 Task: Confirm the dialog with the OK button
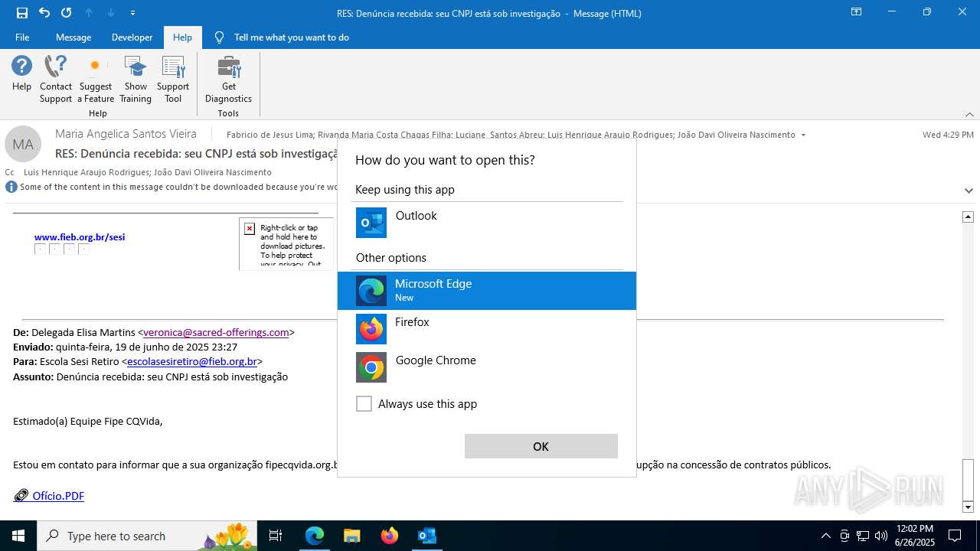click(x=541, y=446)
